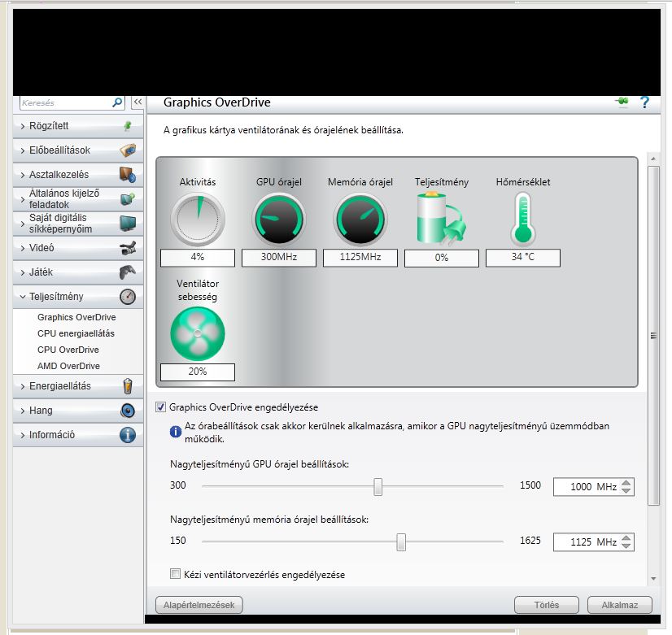Click the memória órajel slider handle
Viewport: 672px width, 635px height.
point(401,542)
